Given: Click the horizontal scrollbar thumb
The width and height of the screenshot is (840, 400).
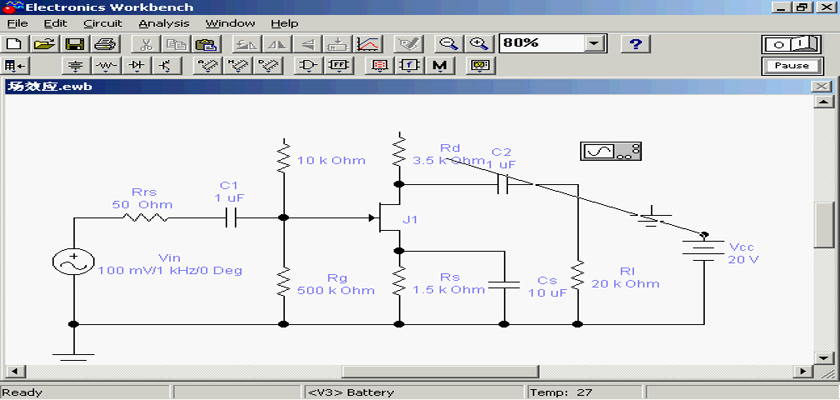Looking at the screenshot, I should 440,371.
